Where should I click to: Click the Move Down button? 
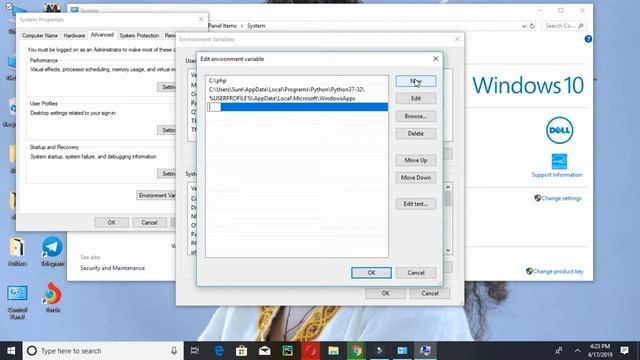[x=416, y=178]
